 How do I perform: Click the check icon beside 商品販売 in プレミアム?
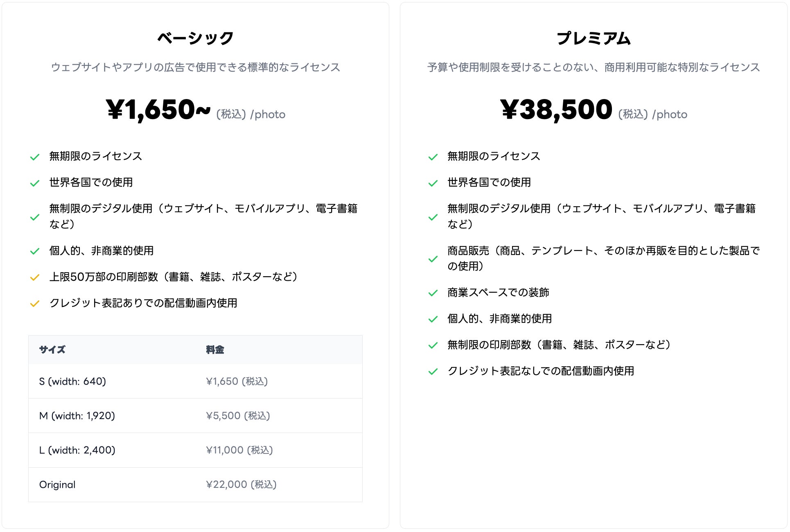point(433,259)
